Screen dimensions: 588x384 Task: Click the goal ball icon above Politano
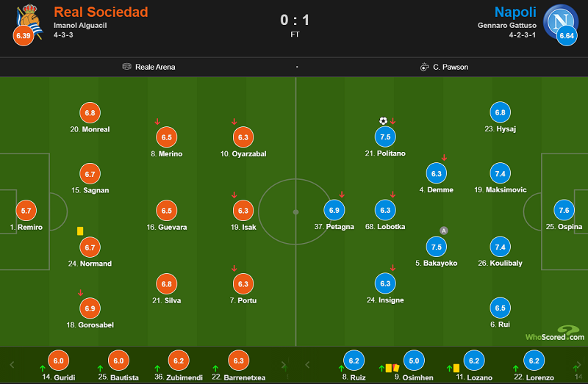coord(383,120)
